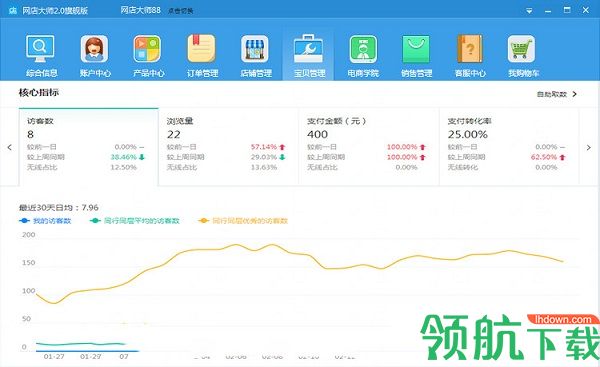Image resolution: width=600 pixels, height=367 pixels.
Task: Click the 38.46% decrease value under 访客数
Action: (x=123, y=157)
